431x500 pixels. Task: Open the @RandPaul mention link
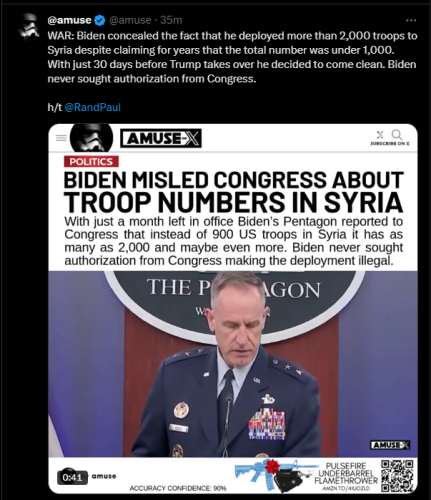click(92, 107)
